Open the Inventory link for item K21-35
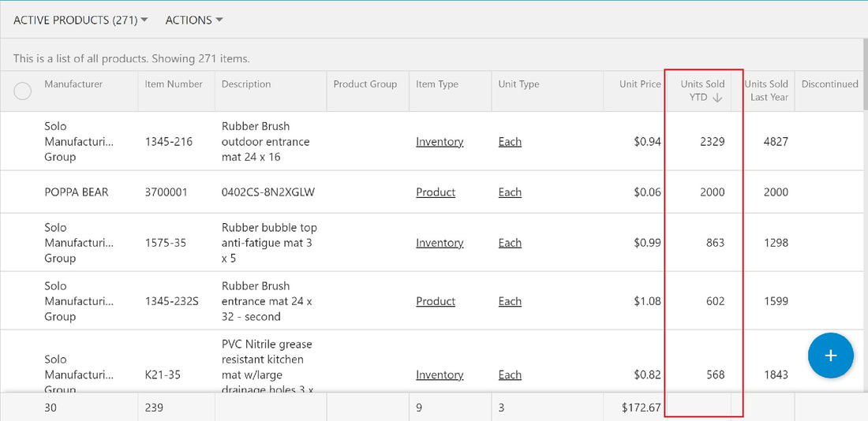The width and height of the screenshot is (868, 421). (440, 374)
